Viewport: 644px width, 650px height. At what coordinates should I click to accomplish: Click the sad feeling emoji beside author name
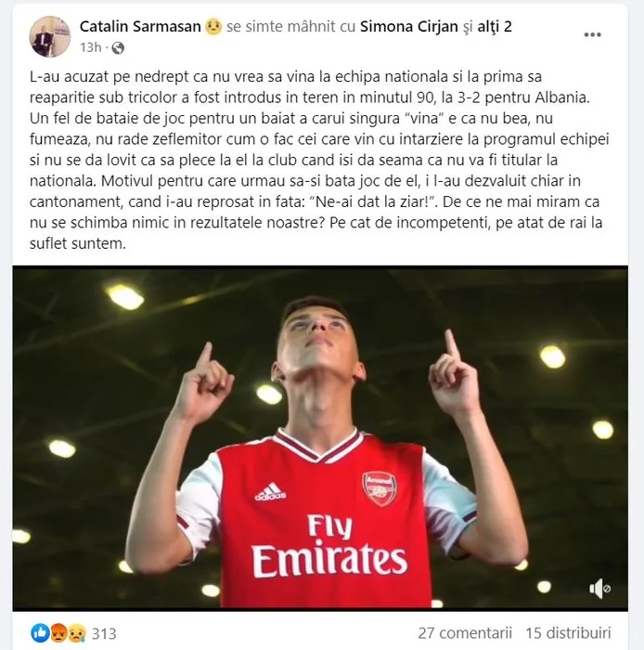[212, 28]
